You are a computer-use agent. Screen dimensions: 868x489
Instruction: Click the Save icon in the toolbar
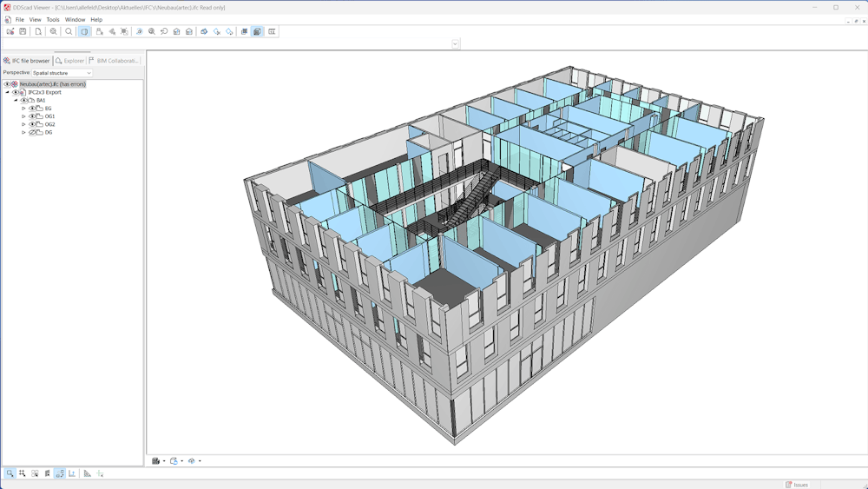[23, 31]
